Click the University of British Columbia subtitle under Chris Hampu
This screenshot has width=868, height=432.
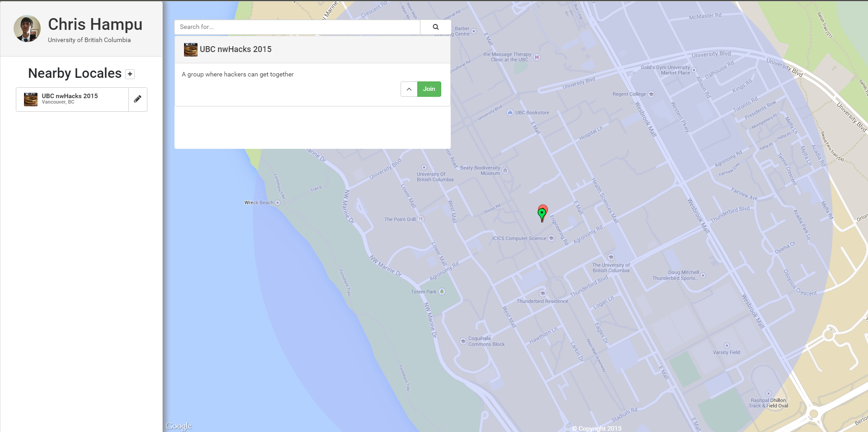(x=89, y=40)
